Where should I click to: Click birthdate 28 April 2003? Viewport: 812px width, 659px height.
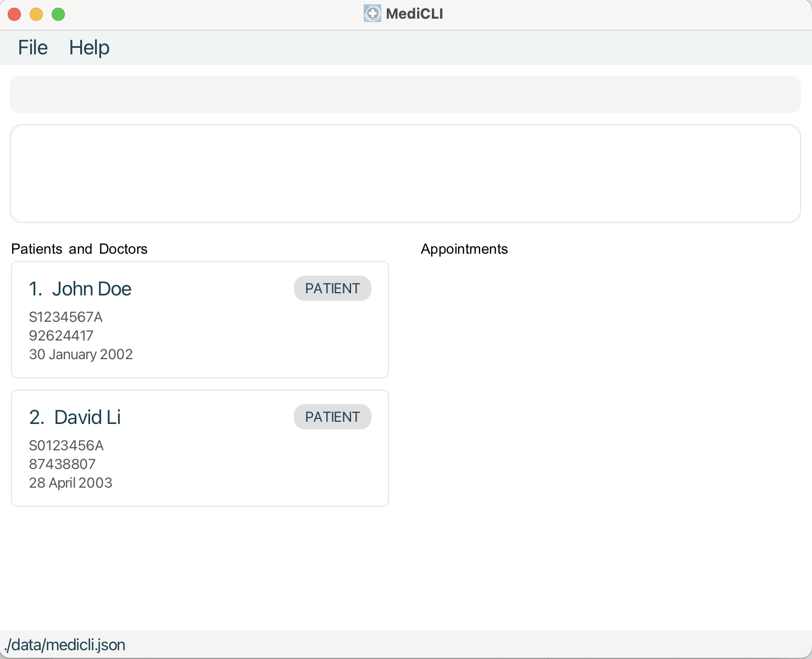[x=70, y=483]
